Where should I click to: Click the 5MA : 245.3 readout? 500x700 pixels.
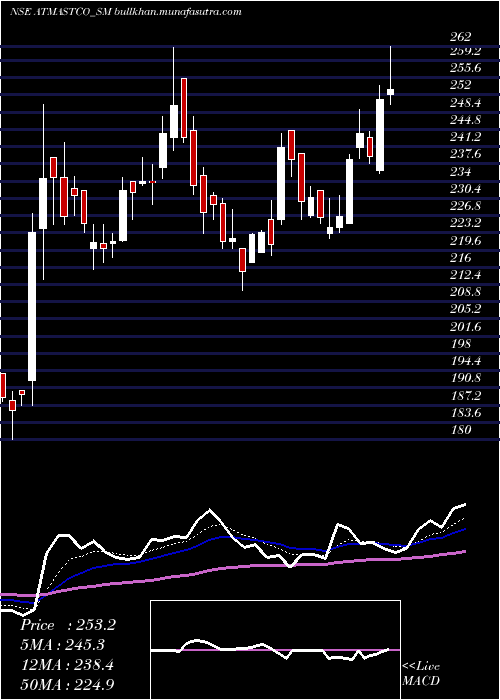(65, 646)
